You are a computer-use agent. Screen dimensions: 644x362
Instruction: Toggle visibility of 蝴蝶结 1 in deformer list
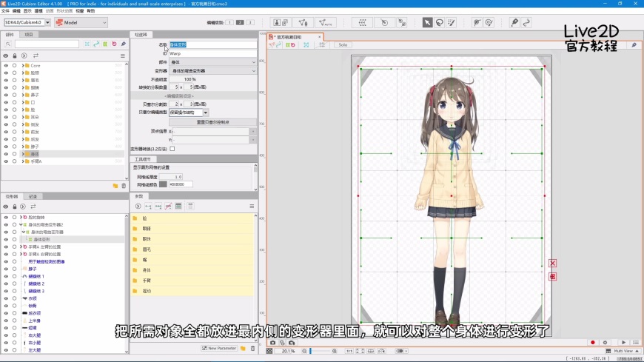6,277
